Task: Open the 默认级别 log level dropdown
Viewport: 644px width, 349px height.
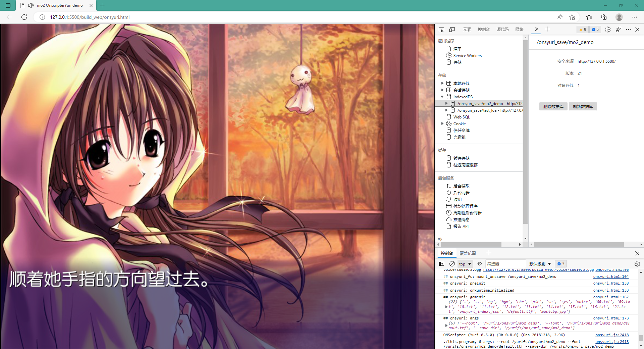Action: coord(540,264)
